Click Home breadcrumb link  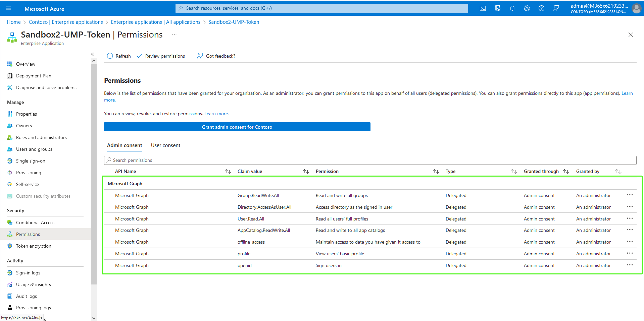[14, 22]
